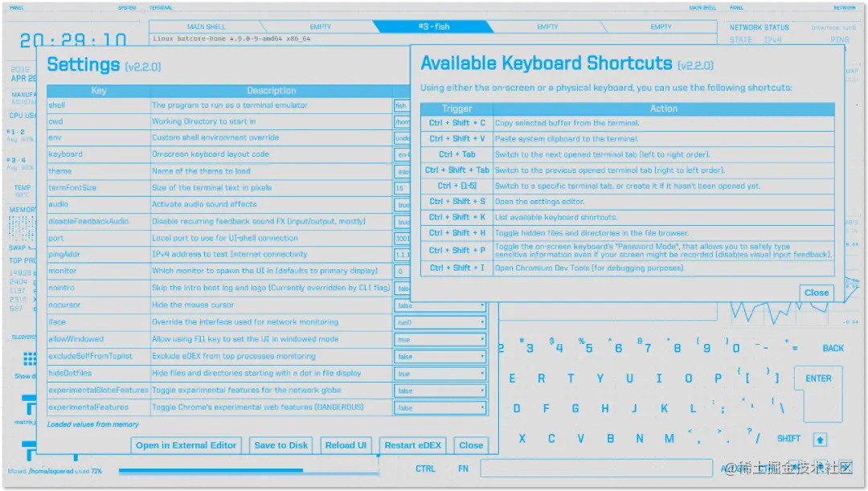Tap the SHIFT key on the keyboard's right side
Viewport: 868px width, 491px height.
789,439
